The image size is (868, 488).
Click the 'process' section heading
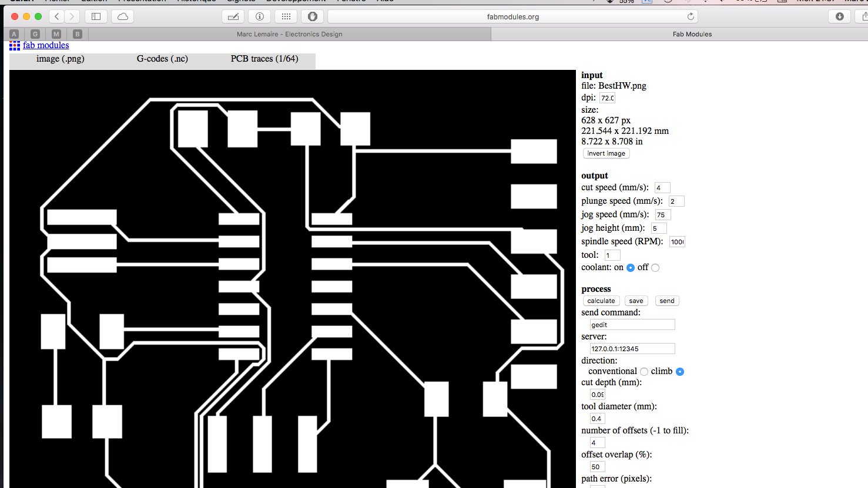point(596,289)
